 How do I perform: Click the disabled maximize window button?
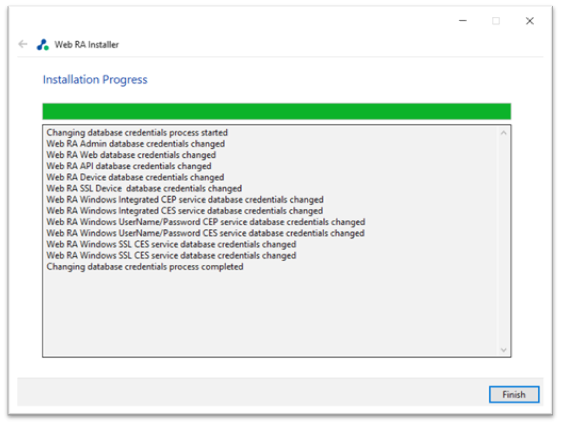(x=496, y=21)
